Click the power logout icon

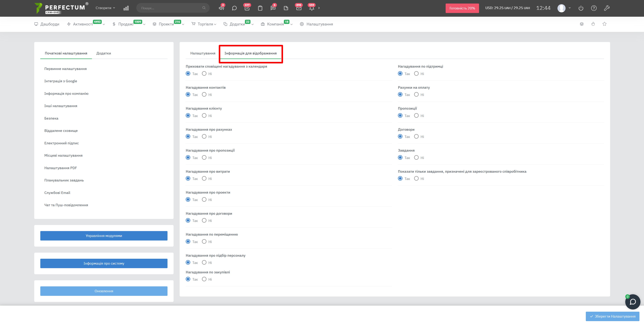581,8
